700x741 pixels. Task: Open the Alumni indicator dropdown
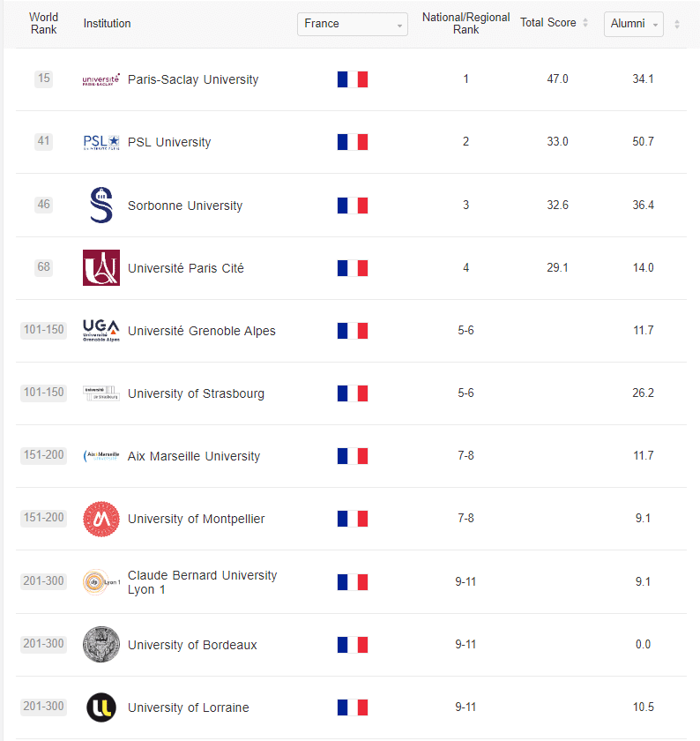pos(633,24)
